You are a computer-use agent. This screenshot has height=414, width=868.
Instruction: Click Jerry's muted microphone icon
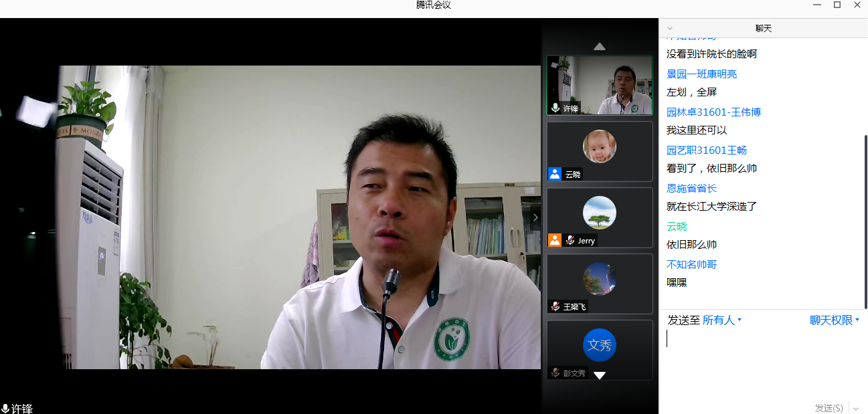pyautogui.click(x=570, y=240)
